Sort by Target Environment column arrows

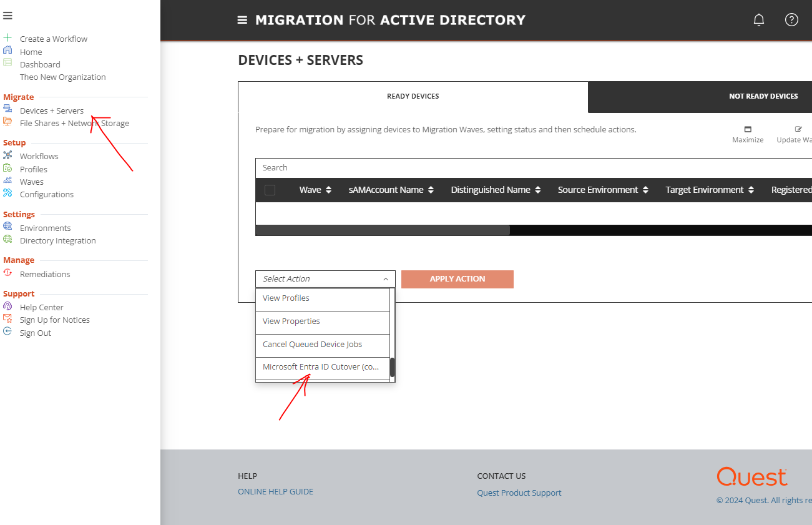point(751,190)
